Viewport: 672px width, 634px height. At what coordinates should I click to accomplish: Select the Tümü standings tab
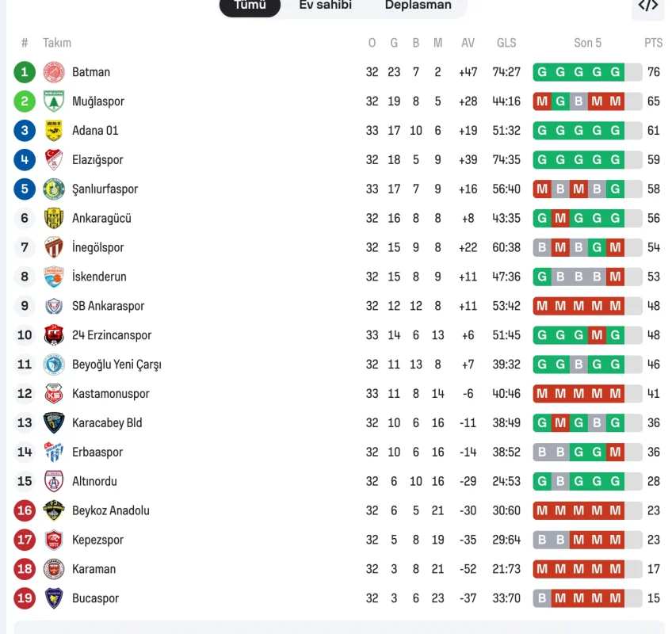tap(250, 6)
